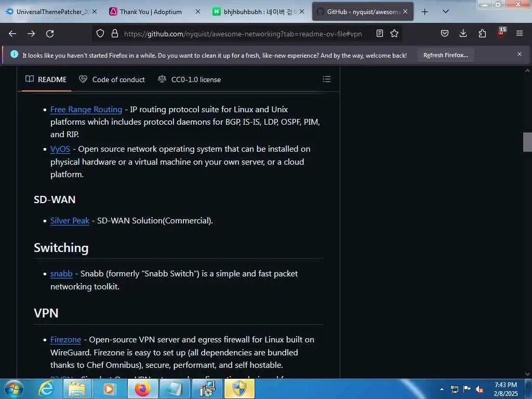
Task: Click the Switching heading
Action: (x=61, y=248)
